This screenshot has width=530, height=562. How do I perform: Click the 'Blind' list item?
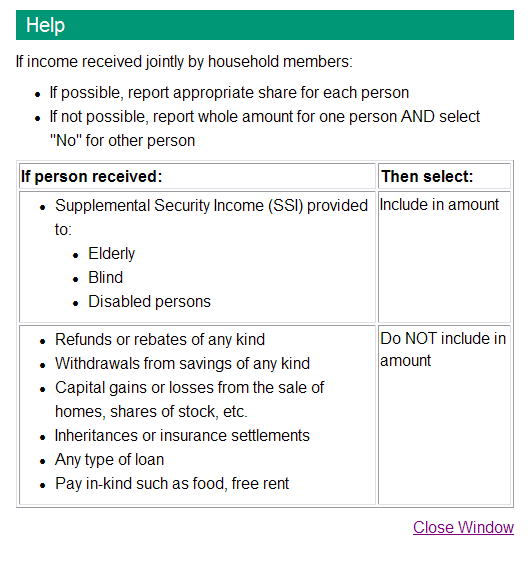(105, 277)
